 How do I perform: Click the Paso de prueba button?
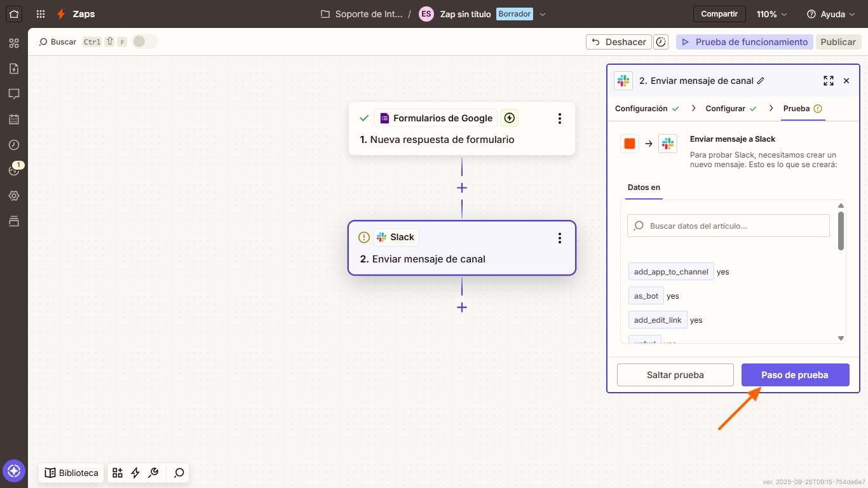click(x=795, y=375)
